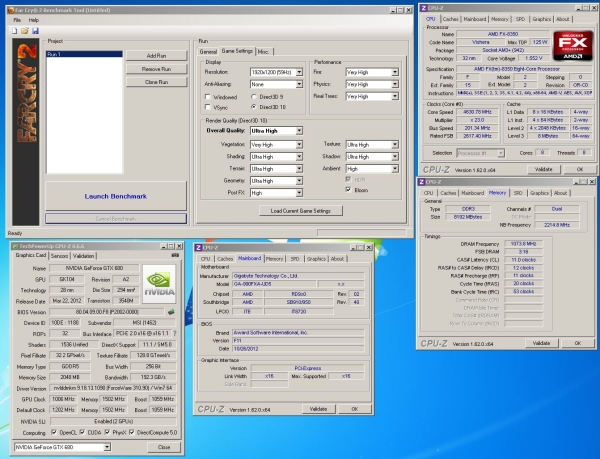Click Load Current Game Settings button
The image size is (600, 459).
(301, 211)
